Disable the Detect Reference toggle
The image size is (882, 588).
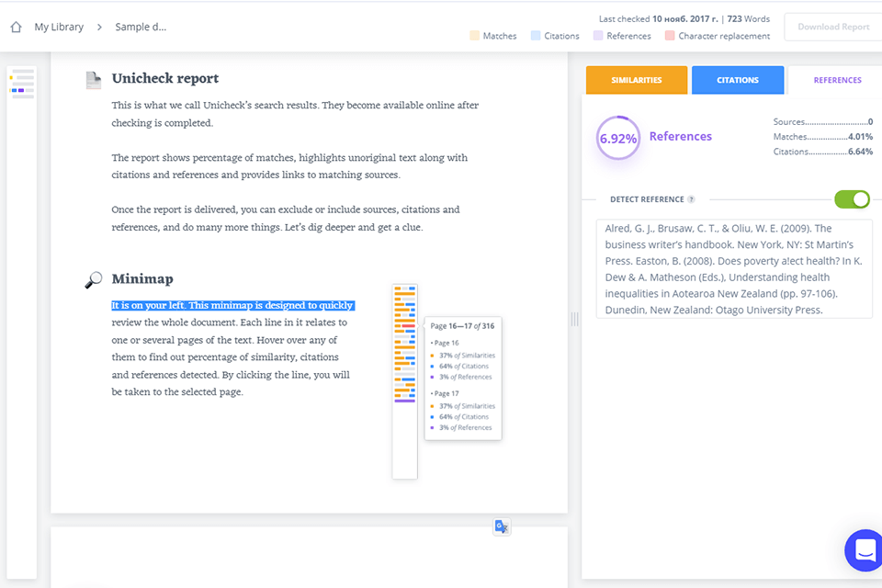[x=852, y=198]
